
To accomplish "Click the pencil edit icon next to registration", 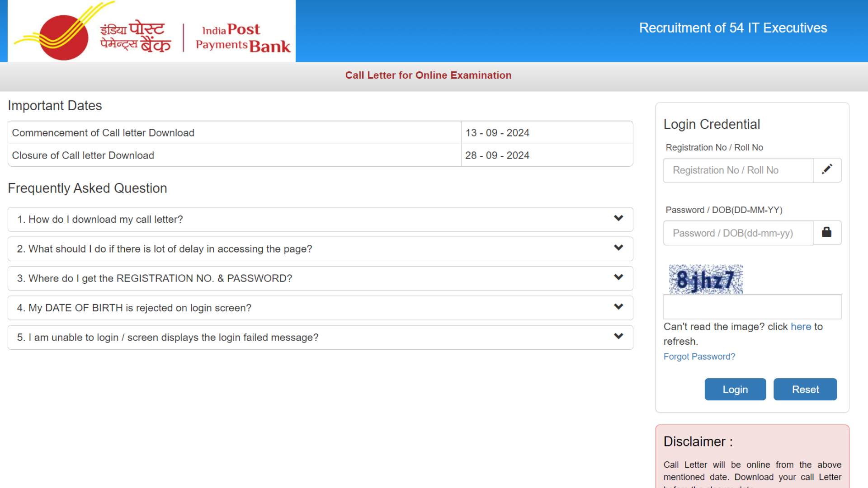I will click(x=827, y=170).
